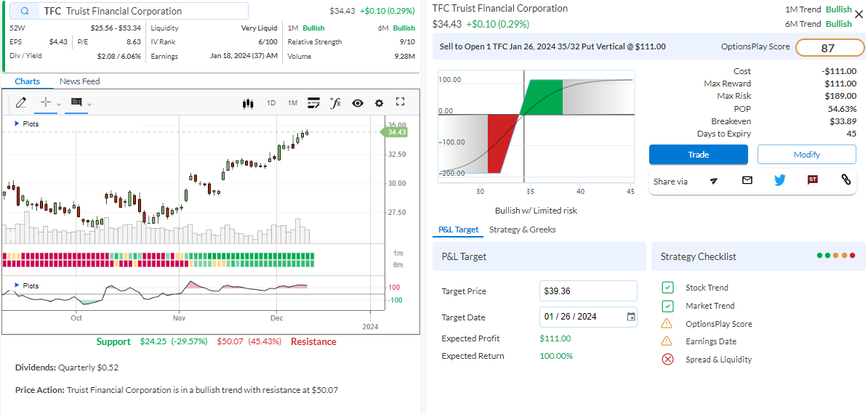Switch to the Charts tab
Image resolution: width=868 pixels, height=414 pixels.
point(27,81)
